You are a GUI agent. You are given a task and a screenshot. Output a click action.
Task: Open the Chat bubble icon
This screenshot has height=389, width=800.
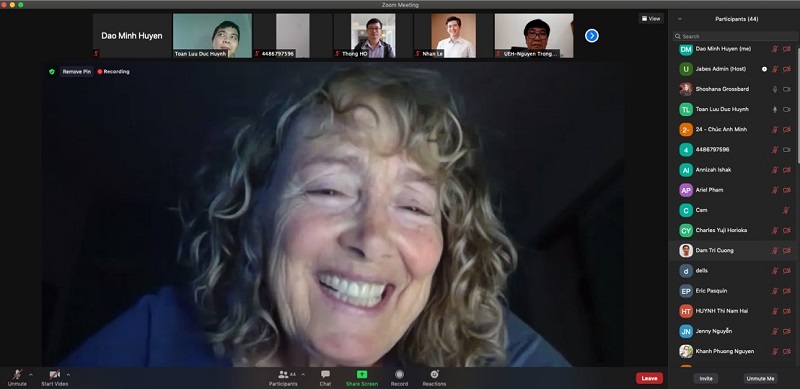[326, 374]
